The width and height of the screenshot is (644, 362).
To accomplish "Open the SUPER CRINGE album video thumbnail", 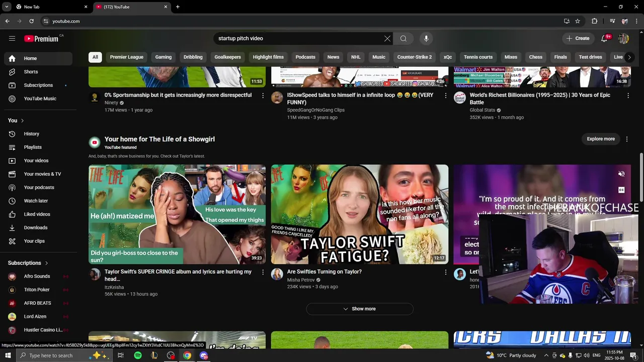I will click(x=177, y=214).
